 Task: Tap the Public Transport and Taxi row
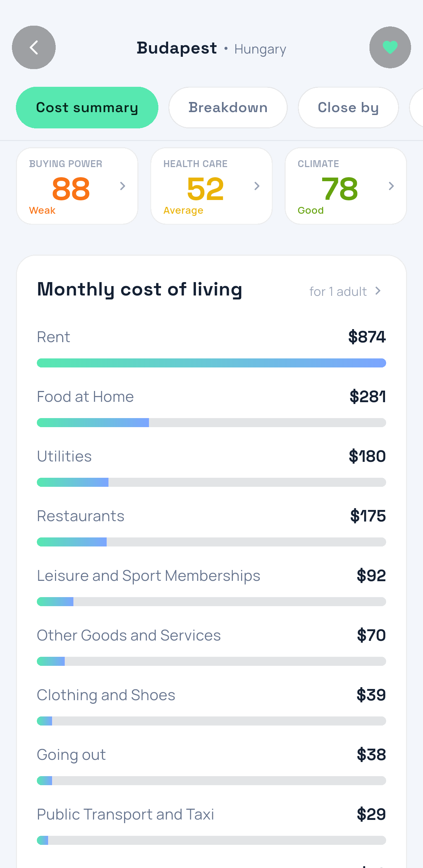211,825
